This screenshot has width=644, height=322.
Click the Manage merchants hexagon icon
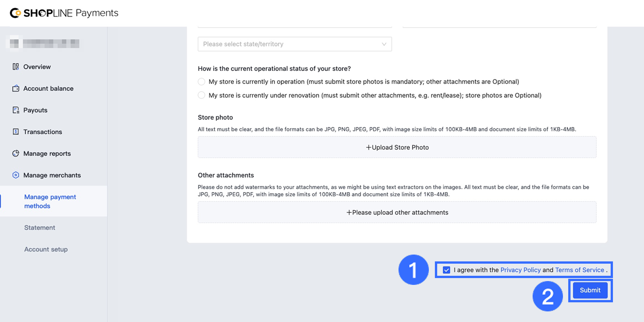(x=16, y=175)
